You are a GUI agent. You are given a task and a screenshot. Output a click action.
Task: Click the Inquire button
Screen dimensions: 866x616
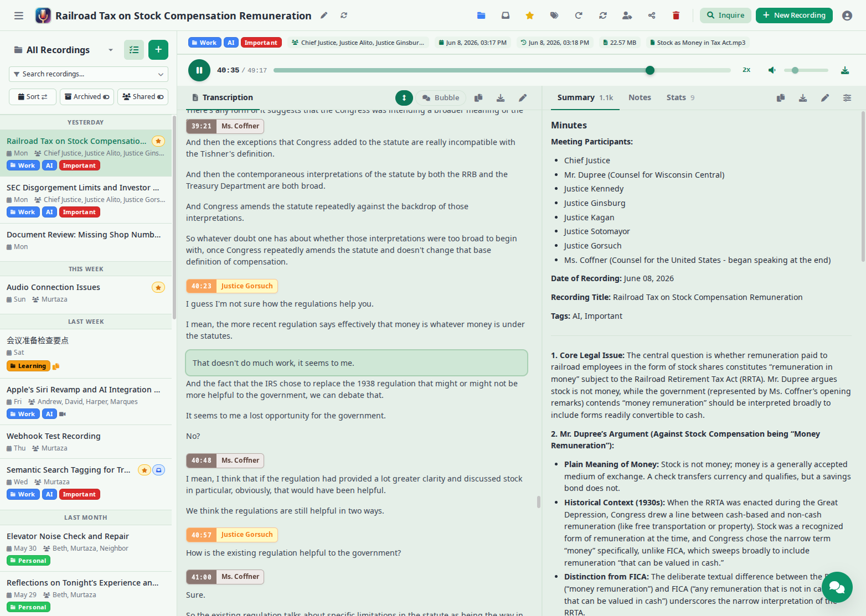coord(725,15)
